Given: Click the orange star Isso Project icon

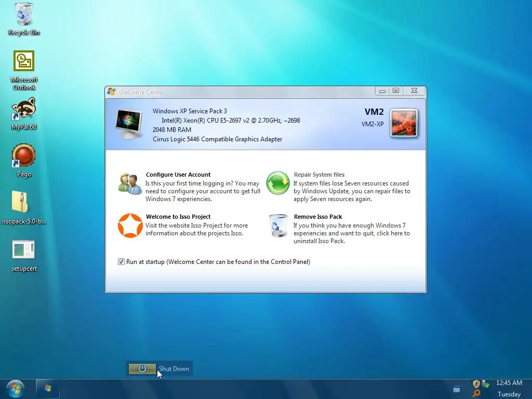Looking at the screenshot, I should coord(130,225).
